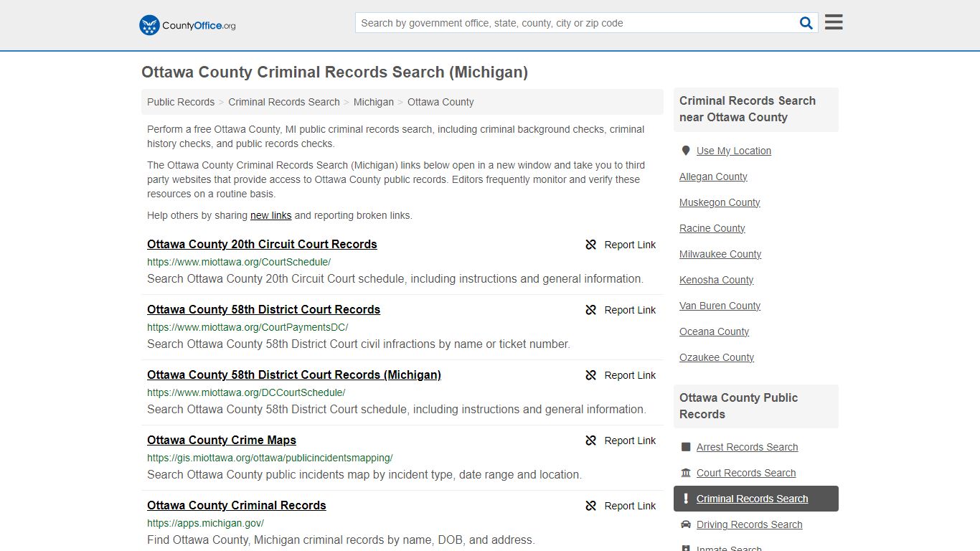Open Arrest Records Search sidebar item
Screen dimensions: 980x551
747,447
